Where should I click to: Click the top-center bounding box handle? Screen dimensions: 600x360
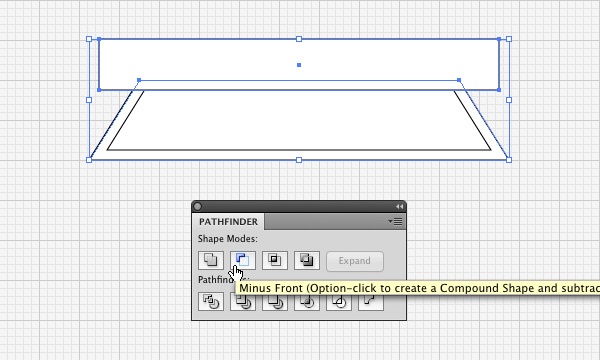pos(299,39)
